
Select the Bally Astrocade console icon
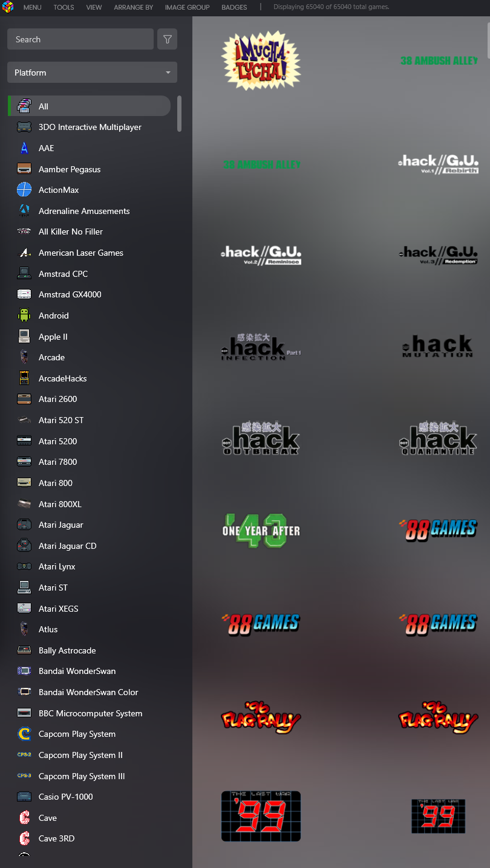pyautogui.click(x=24, y=650)
